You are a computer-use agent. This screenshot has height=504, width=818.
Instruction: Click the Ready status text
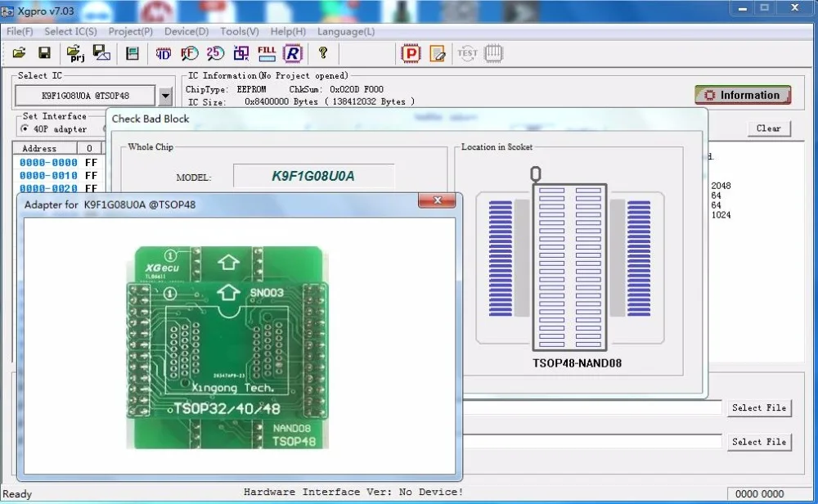[x=17, y=493]
